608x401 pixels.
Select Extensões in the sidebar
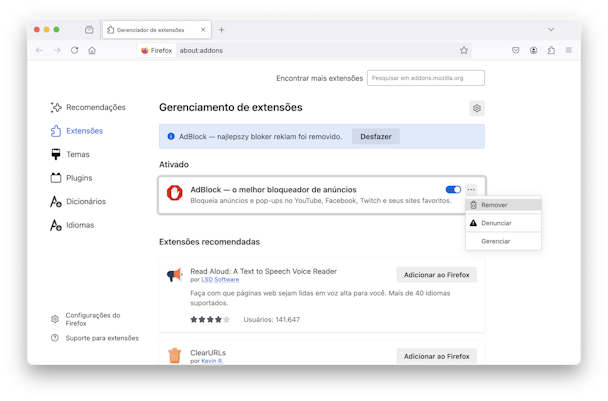coord(77,131)
